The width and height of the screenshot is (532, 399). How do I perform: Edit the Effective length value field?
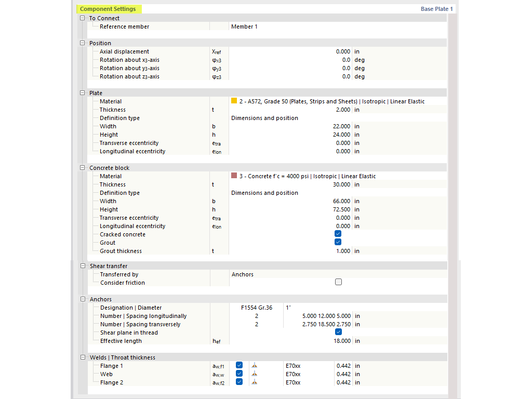tap(343, 341)
